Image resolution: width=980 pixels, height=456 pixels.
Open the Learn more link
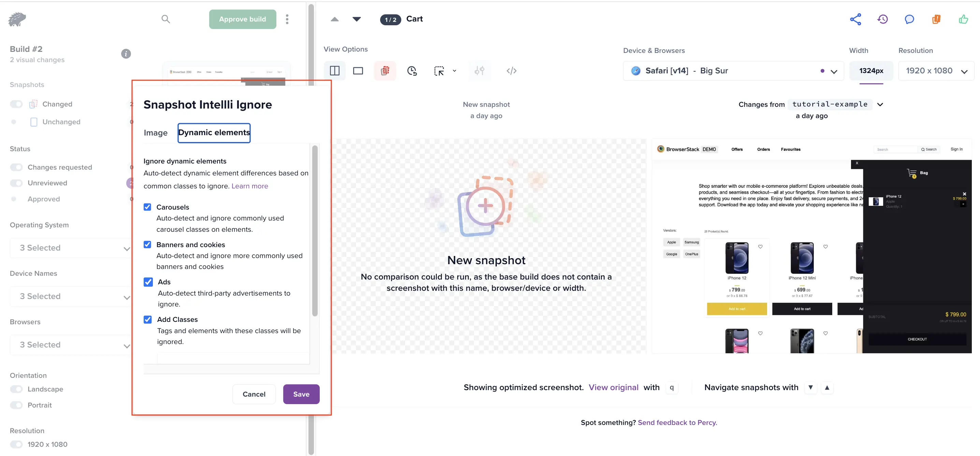click(x=249, y=186)
